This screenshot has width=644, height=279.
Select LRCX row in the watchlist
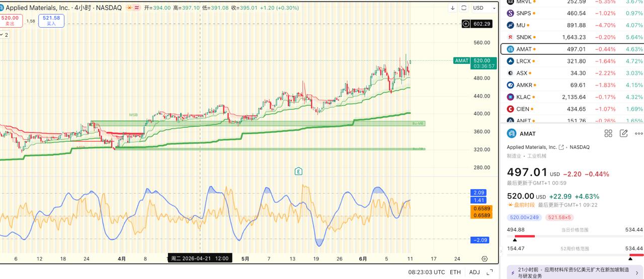point(572,61)
